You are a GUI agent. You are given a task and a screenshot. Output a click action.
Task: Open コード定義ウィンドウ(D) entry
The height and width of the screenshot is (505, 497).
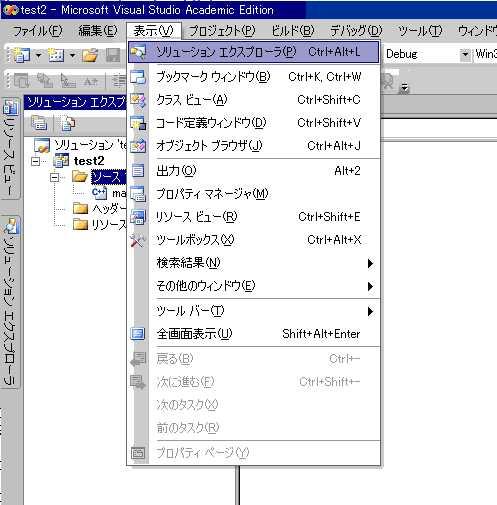click(x=254, y=123)
